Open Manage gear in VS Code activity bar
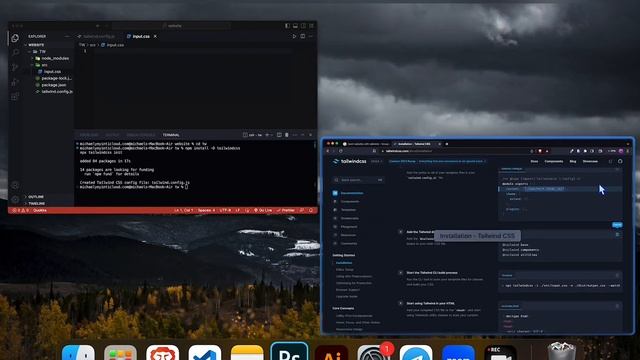Screen dimensions: 640x360 tap(15, 200)
